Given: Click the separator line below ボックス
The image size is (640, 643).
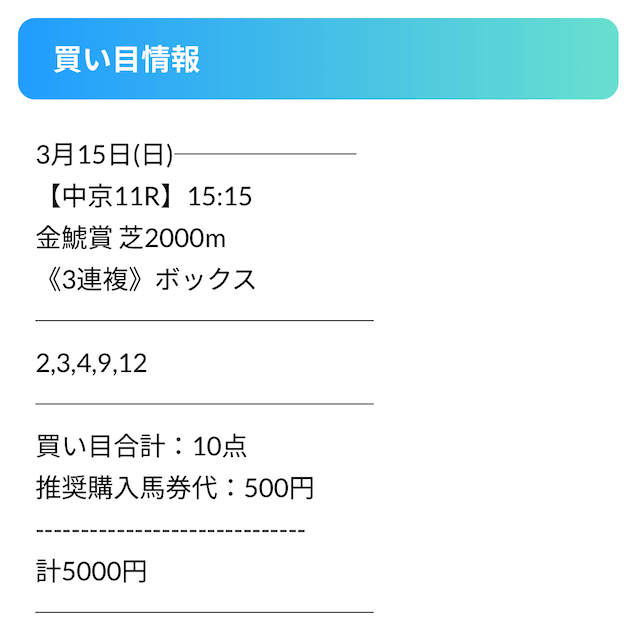Looking at the screenshot, I should (x=204, y=321).
